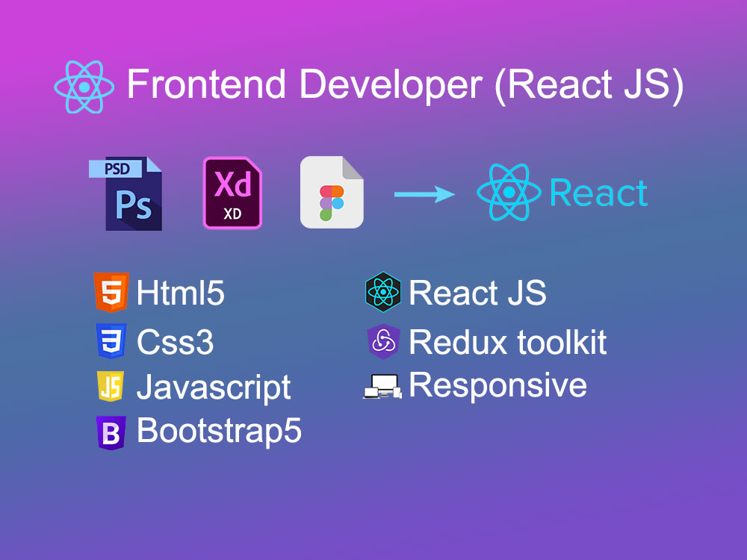Viewport: 747px width, 560px height.
Task: Click the 'React JS' skill label
Action: click(478, 293)
